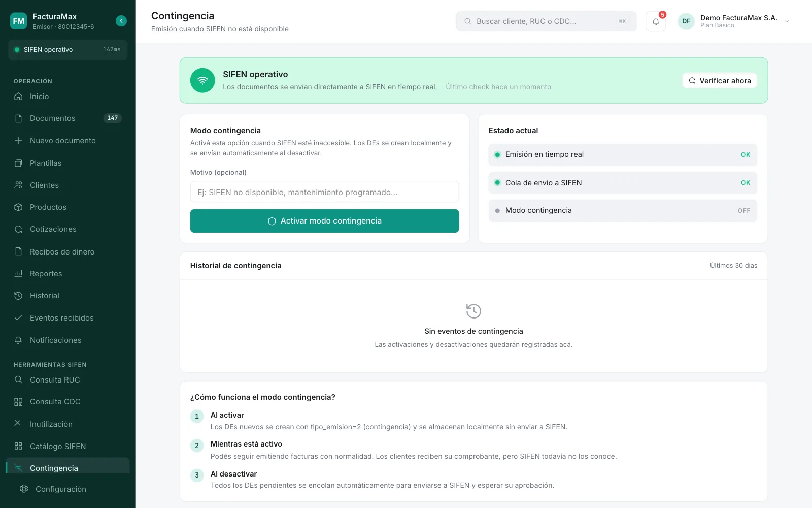Open the Eventos recibidos menu item

click(x=67, y=318)
